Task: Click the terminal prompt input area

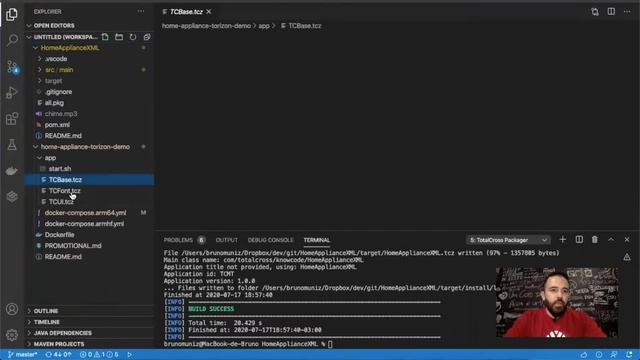Action: click(x=330, y=344)
